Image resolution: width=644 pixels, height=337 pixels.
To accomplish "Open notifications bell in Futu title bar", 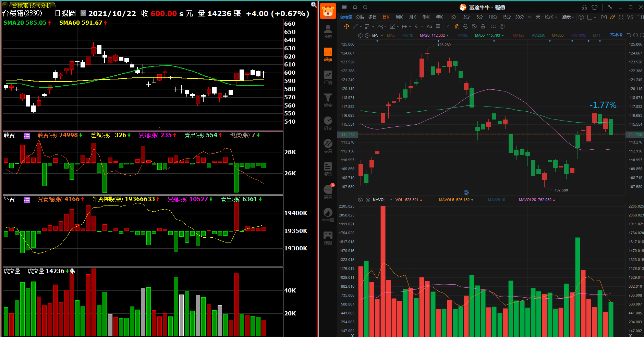I will 355,7.
